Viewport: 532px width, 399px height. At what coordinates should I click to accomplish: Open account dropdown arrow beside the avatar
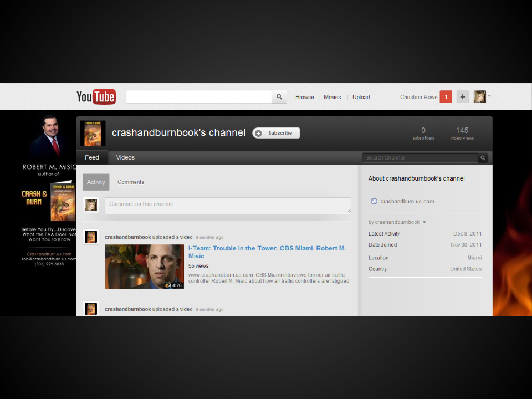[489, 96]
